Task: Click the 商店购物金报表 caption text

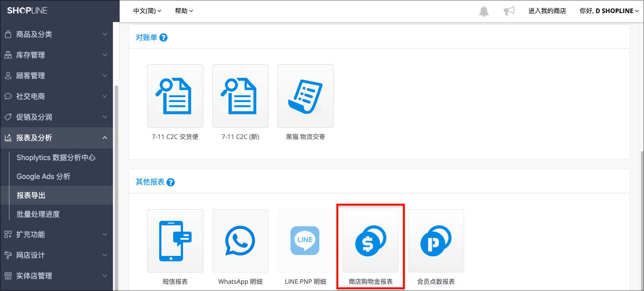Action: [371, 282]
